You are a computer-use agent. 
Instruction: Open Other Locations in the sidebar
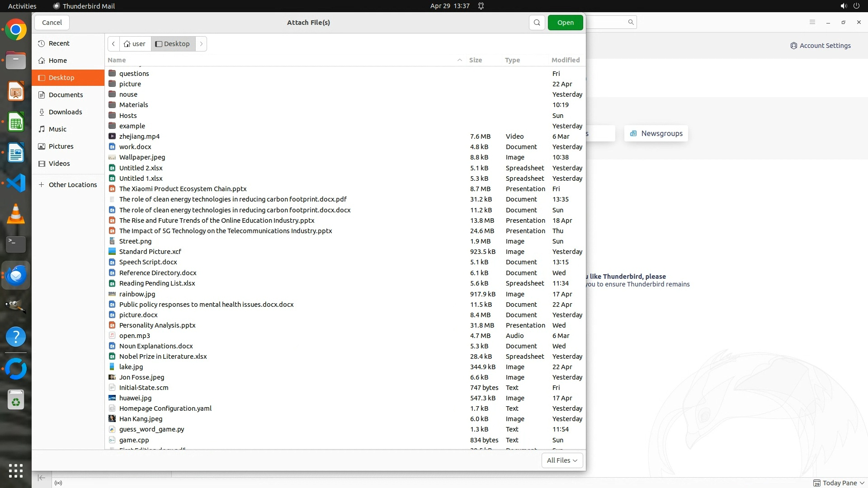click(x=72, y=185)
